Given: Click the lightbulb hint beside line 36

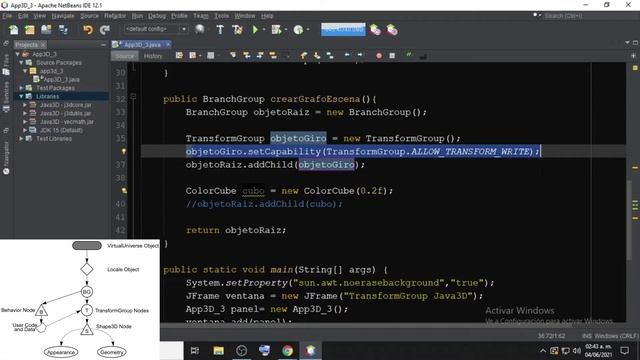Looking at the screenshot, I should pos(124,151).
